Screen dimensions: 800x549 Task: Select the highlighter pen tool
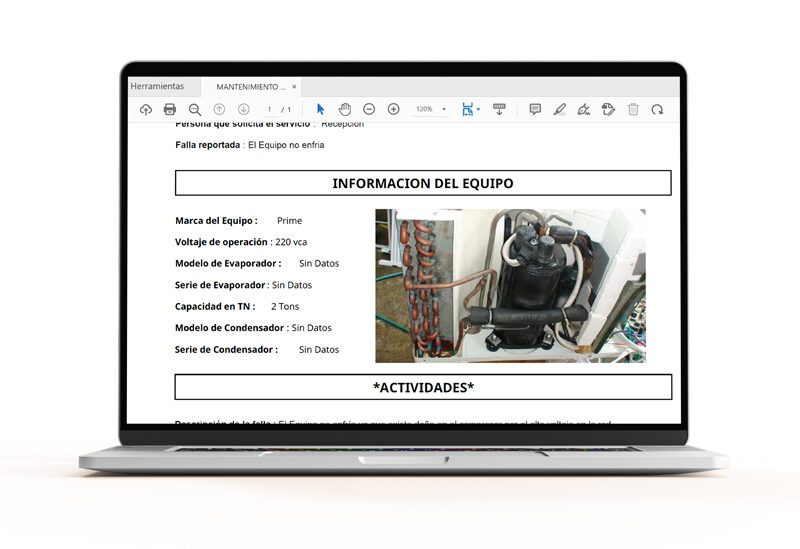click(x=560, y=109)
